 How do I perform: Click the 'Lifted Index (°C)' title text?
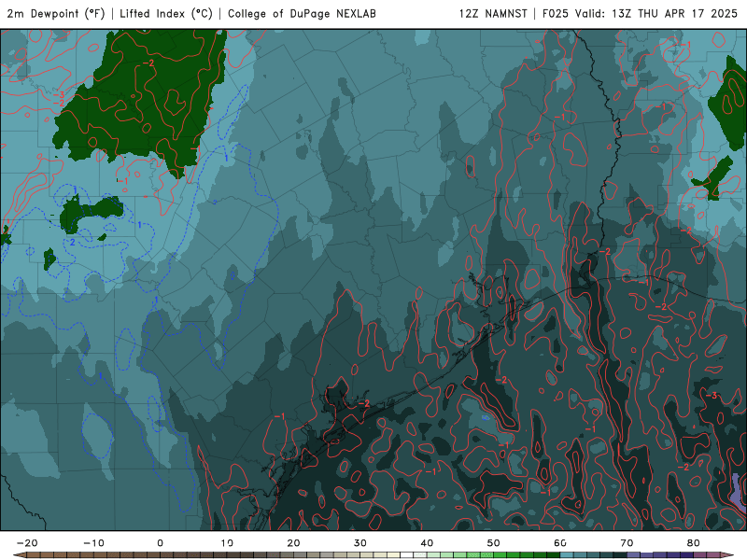tap(166, 14)
